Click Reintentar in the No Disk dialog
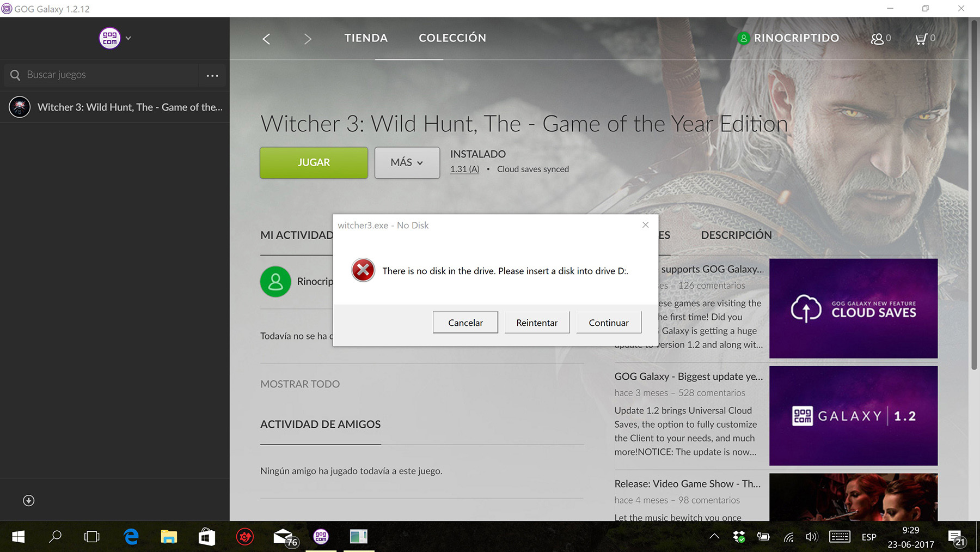Viewport: 980px width, 552px height. coord(537,323)
